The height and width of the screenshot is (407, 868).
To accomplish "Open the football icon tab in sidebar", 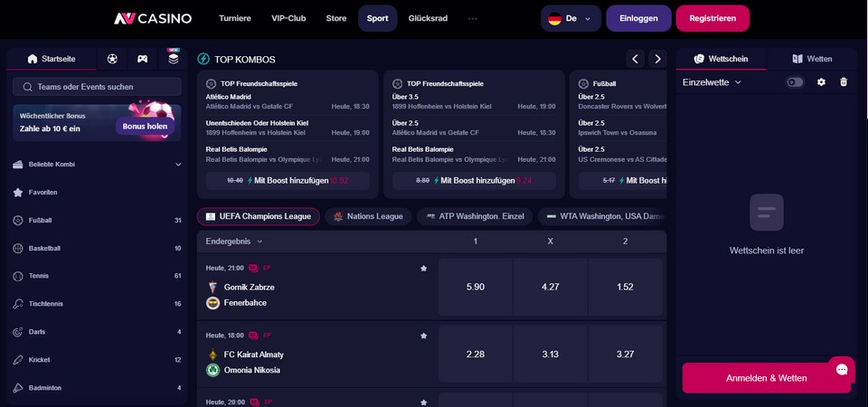I will pyautogui.click(x=112, y=59).
